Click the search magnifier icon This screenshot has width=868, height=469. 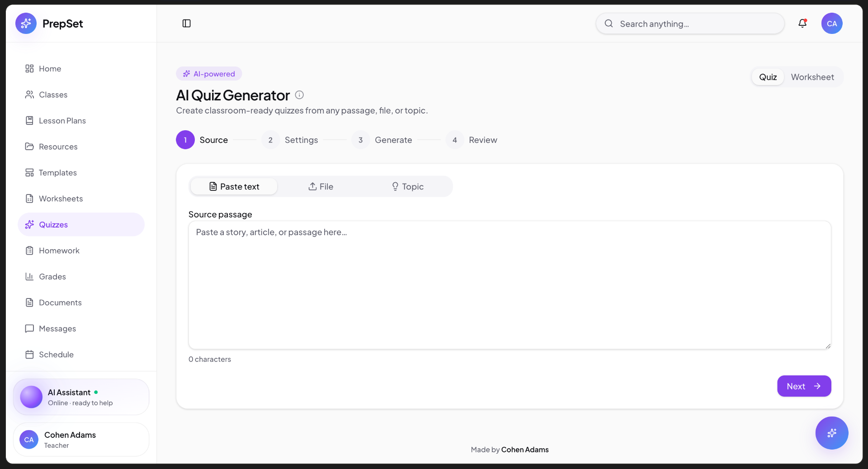(x=609, y=24)
